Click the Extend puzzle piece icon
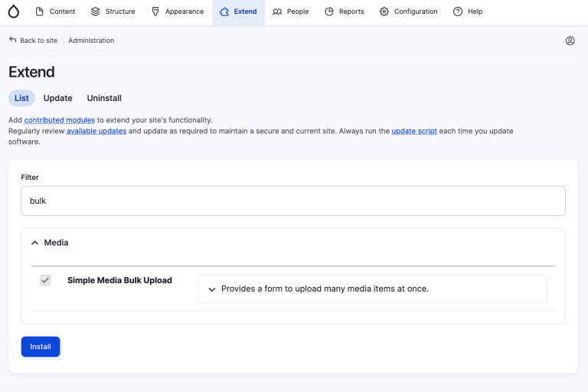 coord(224,11)
